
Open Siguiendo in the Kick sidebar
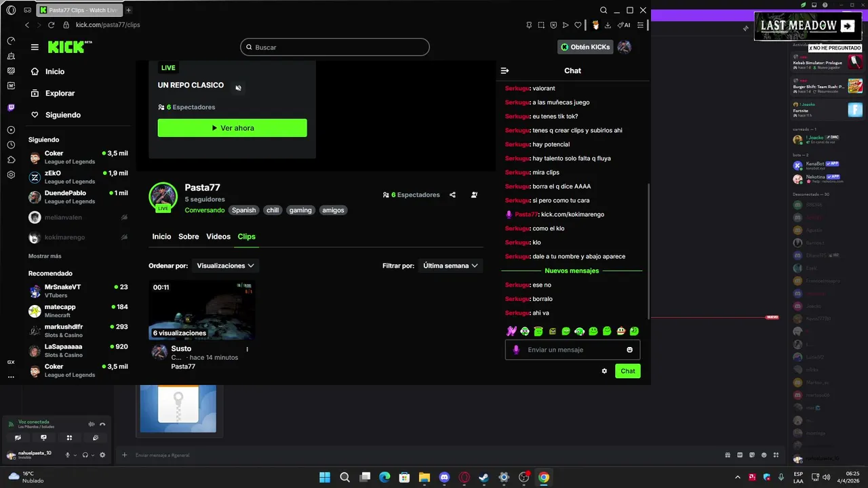point(56,115)
